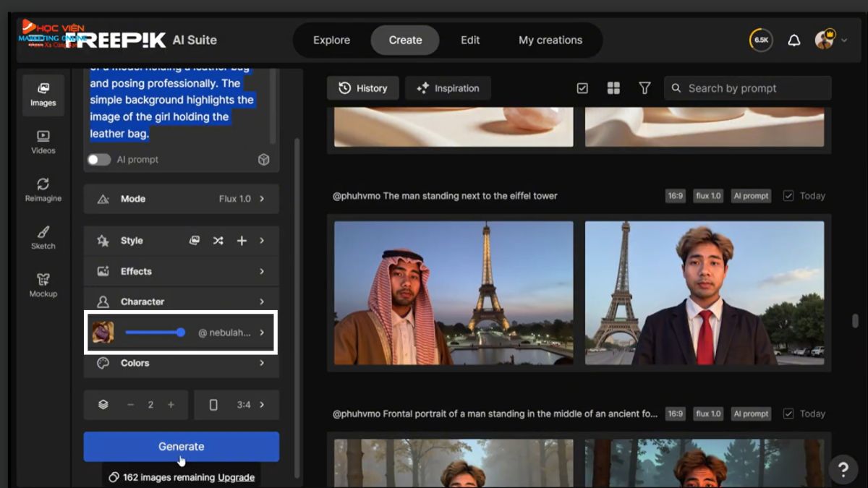Click the character avatar thumbnail
868x488 pixels.
pyautogui.click(x=103, y=333)
